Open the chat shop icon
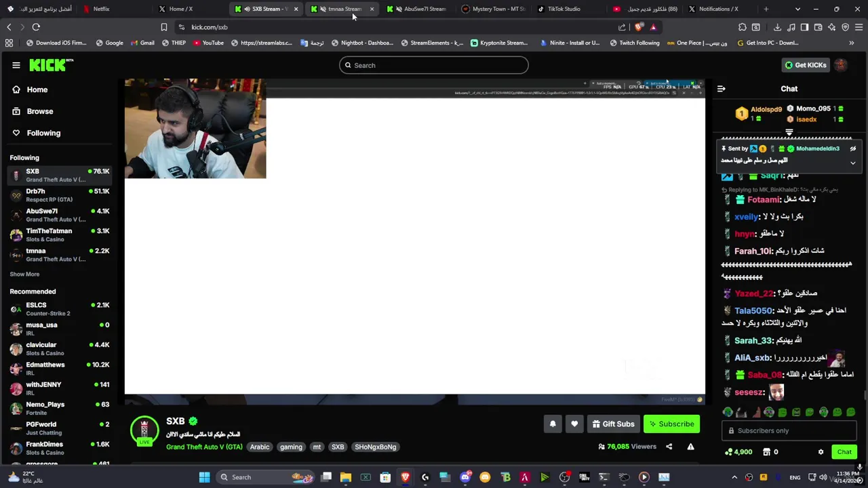868x488 pixels. click(x=766, y=452)
